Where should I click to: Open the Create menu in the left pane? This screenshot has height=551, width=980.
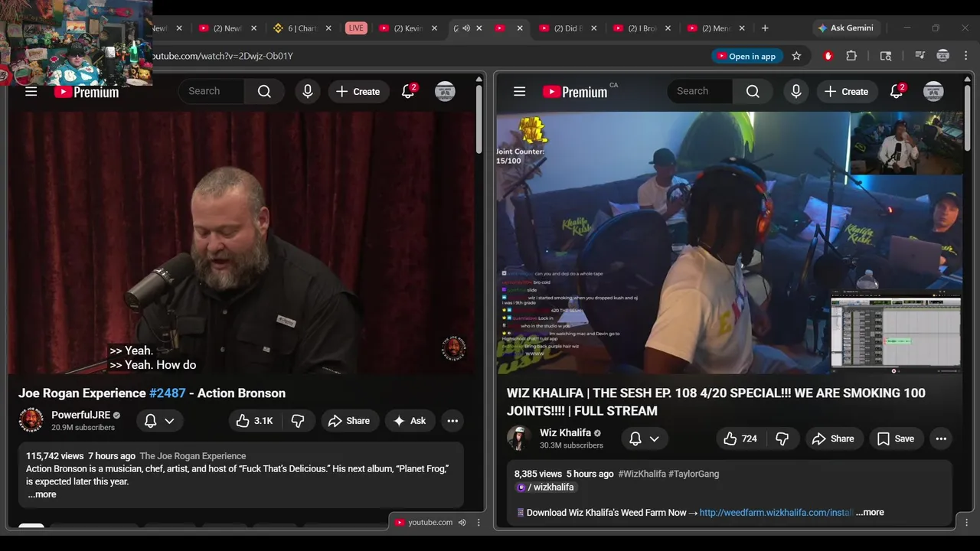358,92
